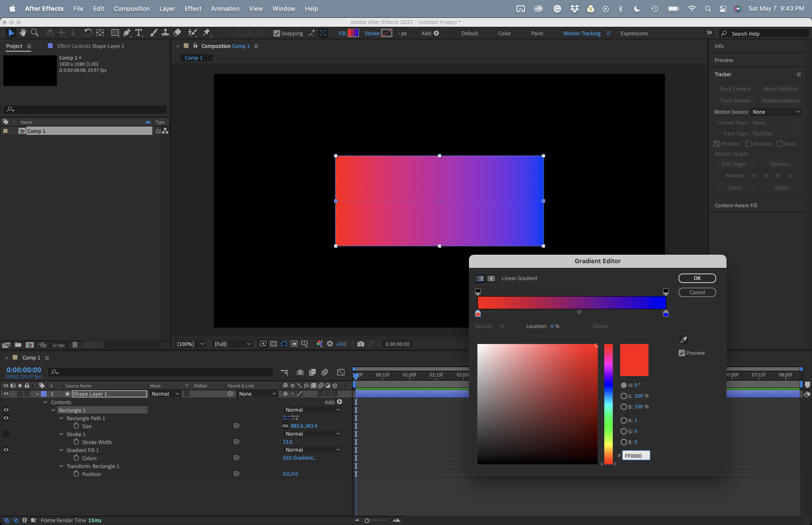Select the Zoom tool
Image resolution: width=812 pixels, height=525 pixels.
point(35,32)
